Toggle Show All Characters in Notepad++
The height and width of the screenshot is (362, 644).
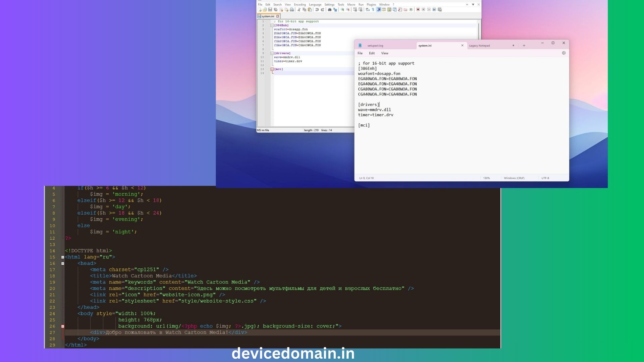coord(373,9)
